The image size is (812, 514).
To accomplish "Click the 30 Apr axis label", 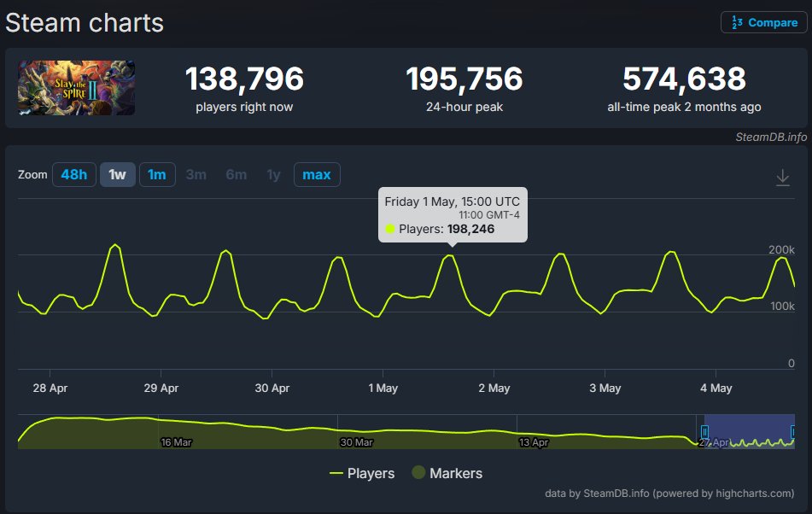I will click(x=272, y=388).
